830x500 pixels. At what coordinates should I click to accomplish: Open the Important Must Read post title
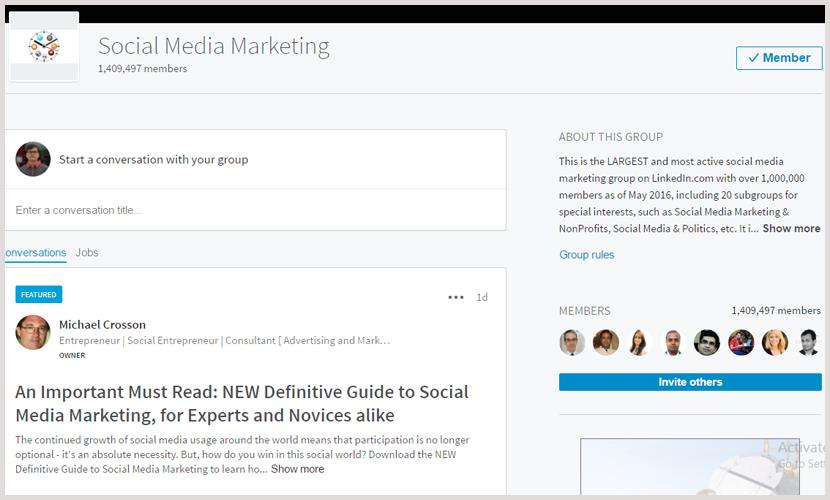pyautogui.click(x=242, y=404)
